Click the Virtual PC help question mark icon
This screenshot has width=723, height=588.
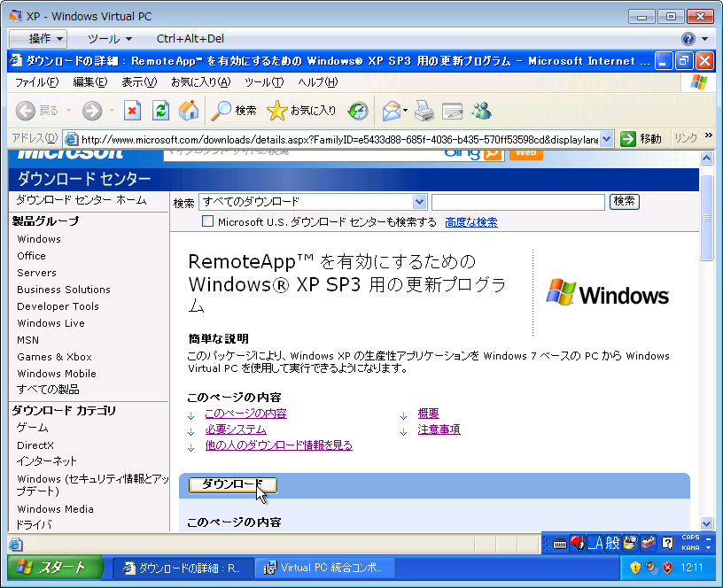pos(688,39)
